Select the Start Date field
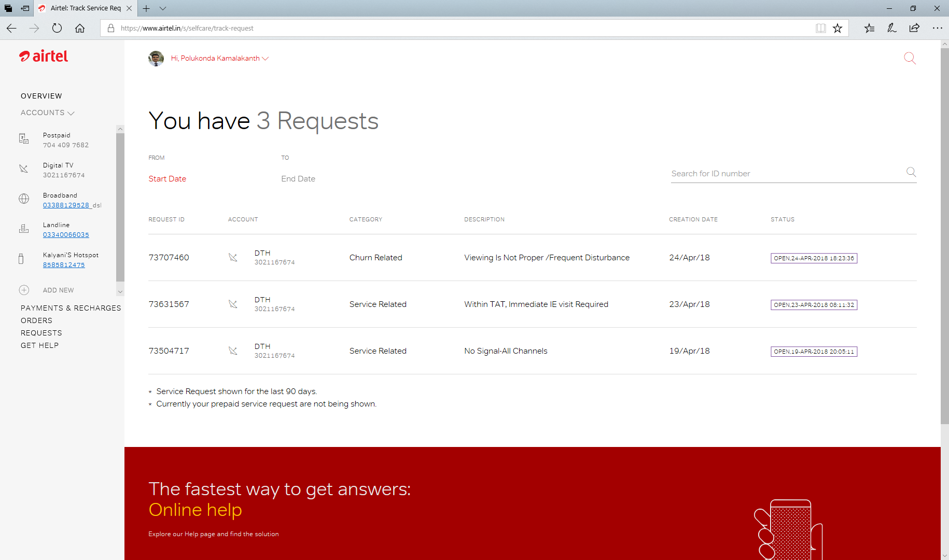 pos(167,179)
